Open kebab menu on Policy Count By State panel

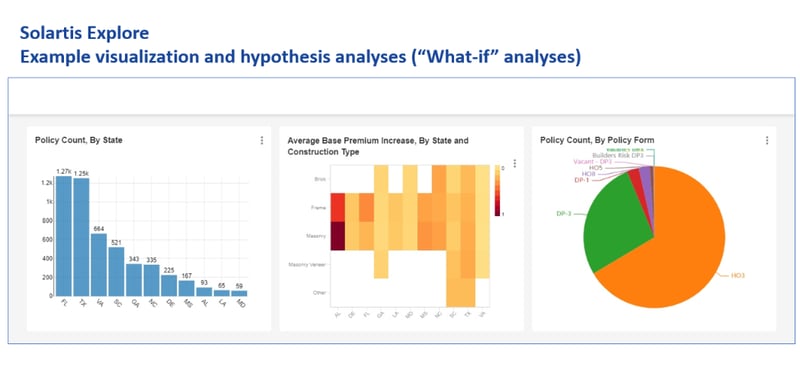click(262, 140)
